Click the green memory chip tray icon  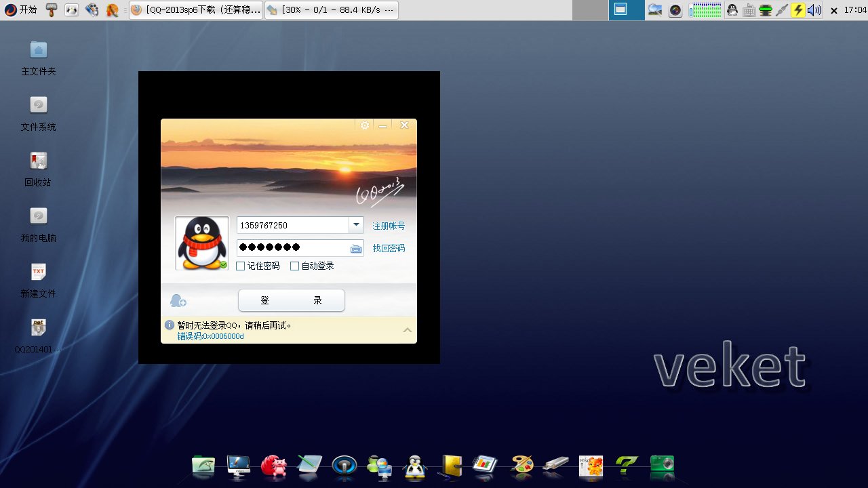766,9
